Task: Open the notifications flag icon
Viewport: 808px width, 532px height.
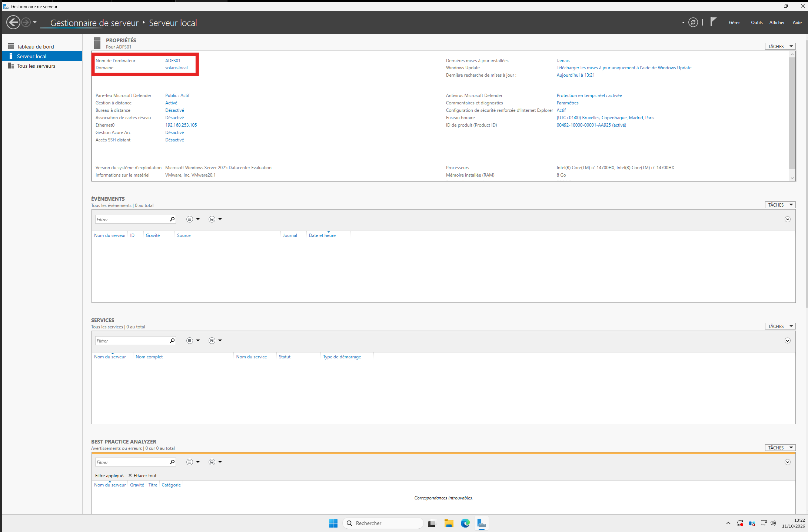Action: coord(713,22)
